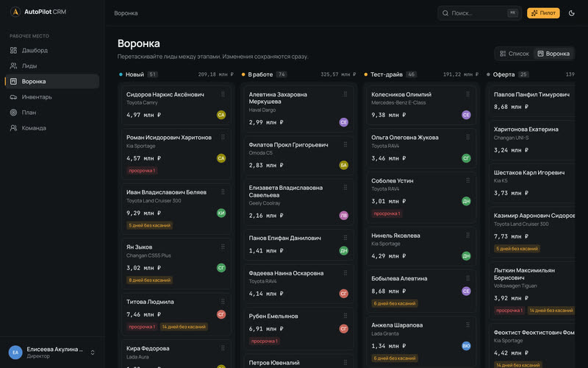The image size is (588, 368).
Task: Launch the Пилот assistant button
Action: (543, 13)
